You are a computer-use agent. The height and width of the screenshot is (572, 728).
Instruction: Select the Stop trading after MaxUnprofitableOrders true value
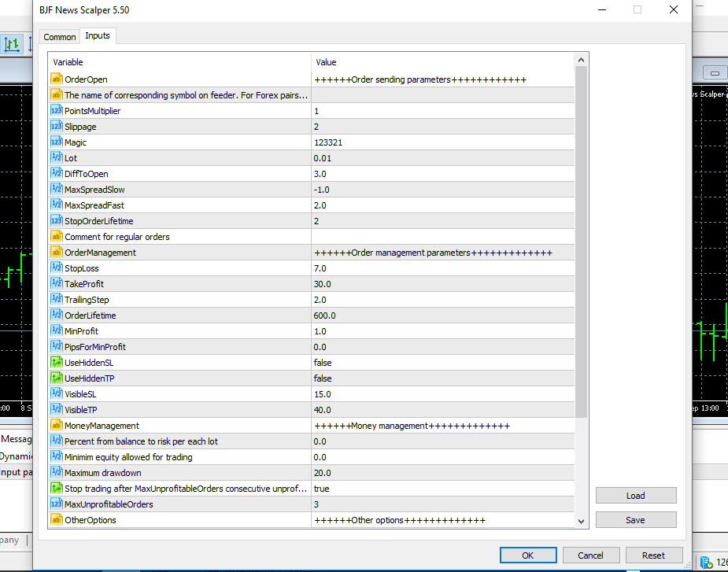point(443,489)
